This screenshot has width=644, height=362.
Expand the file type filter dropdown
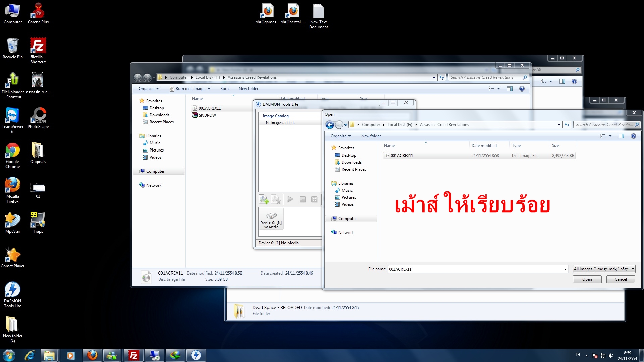coord(633,269)
